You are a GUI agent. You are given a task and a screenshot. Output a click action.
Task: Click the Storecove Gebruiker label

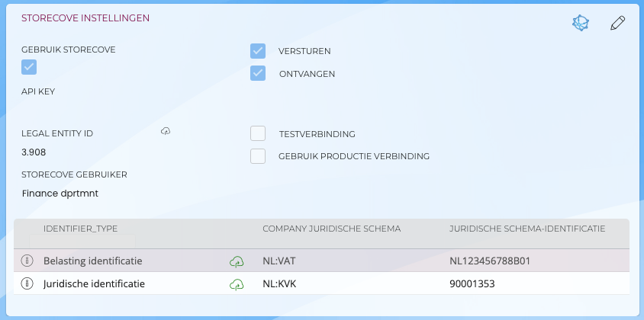point(74,174)
